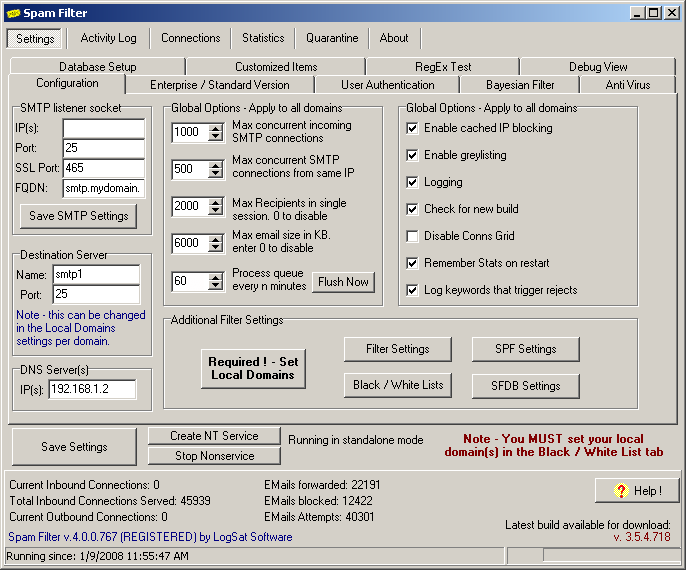The height and width of the screenshot is (570, 686).
Task: Open the Quarantine tab
Action: (x=332, y=38)
